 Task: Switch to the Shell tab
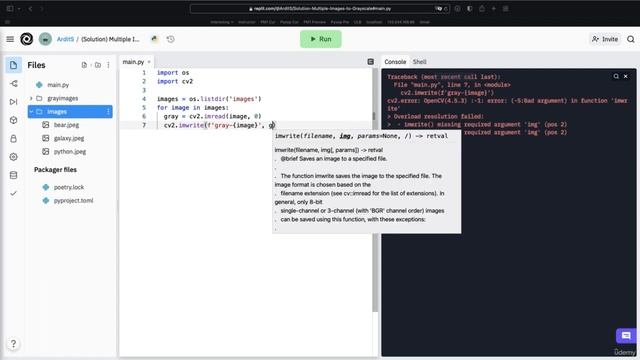click(x=419, y=62)
